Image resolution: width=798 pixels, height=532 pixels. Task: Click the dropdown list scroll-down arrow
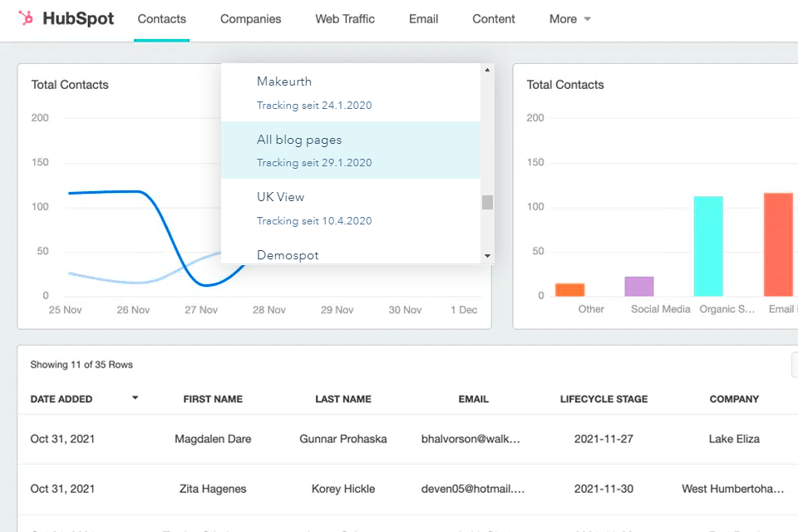click(488, 256)
